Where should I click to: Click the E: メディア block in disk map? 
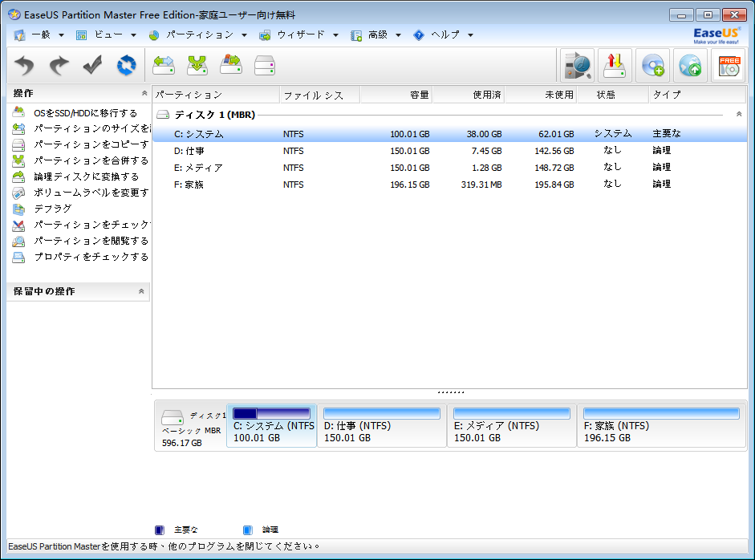(x=511, y=426)
